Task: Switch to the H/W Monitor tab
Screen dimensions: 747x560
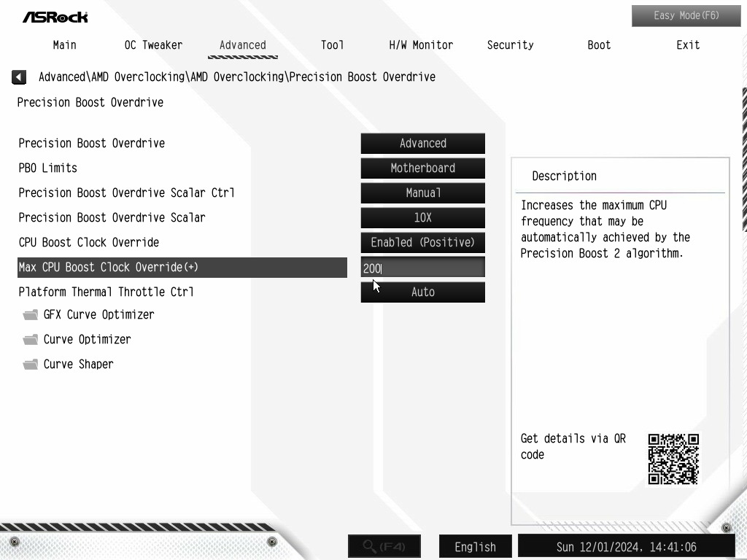Action: 421,45
